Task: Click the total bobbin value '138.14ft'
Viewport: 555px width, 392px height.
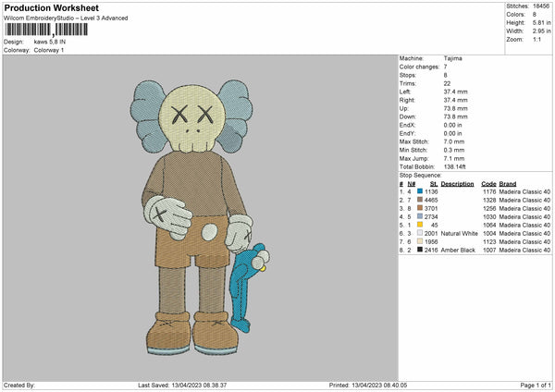Action: point(454,166)
